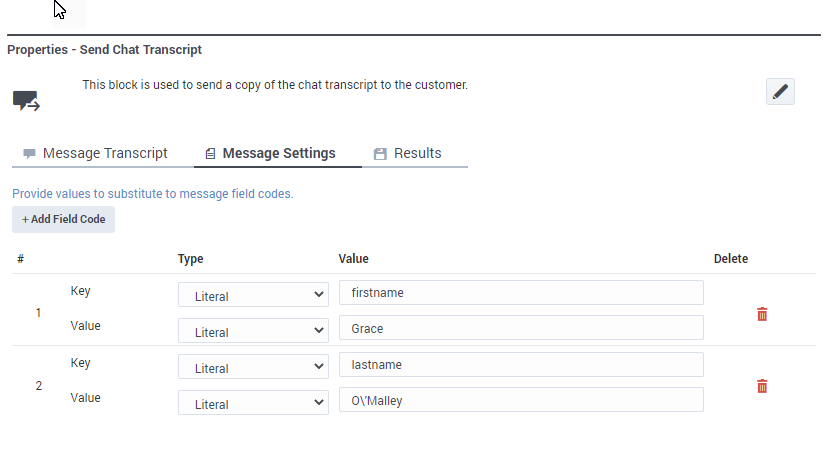Expand Type dropdown for the O\'Malley value

[253, 403]
